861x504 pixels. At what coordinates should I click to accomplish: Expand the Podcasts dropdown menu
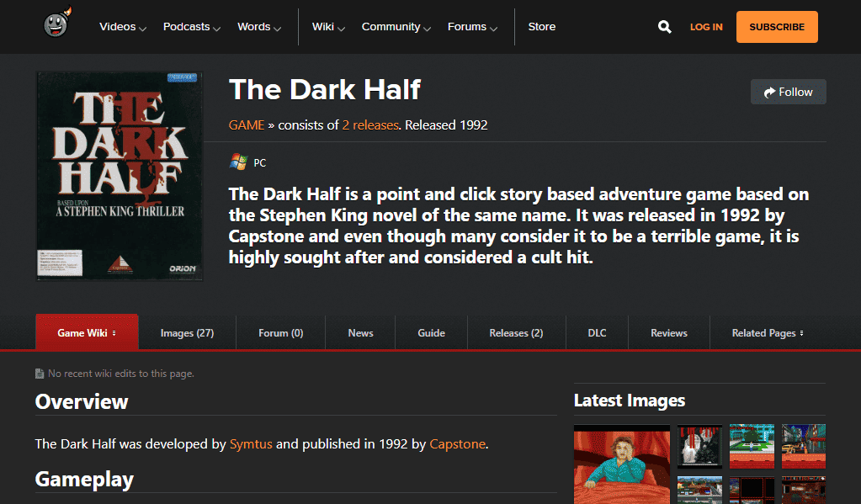[192, 27]
